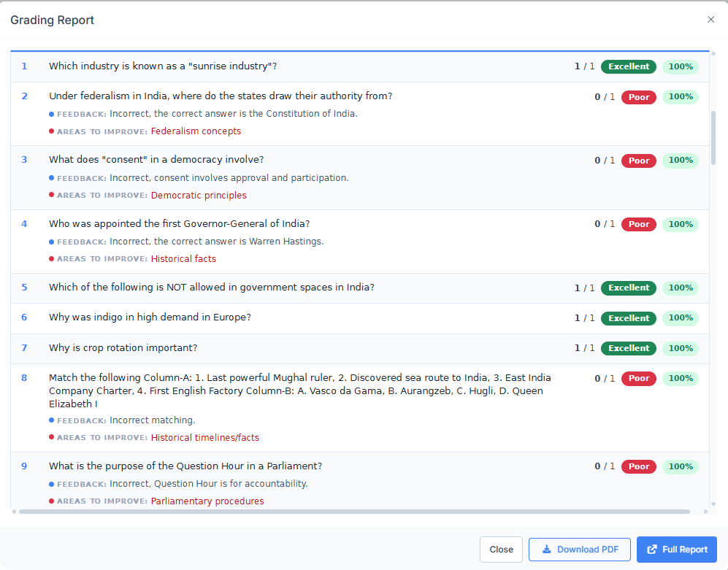Click the feedback about Question Hour accountability
Viewport: 728px width, 570px height.
click(x=209, y=484)
